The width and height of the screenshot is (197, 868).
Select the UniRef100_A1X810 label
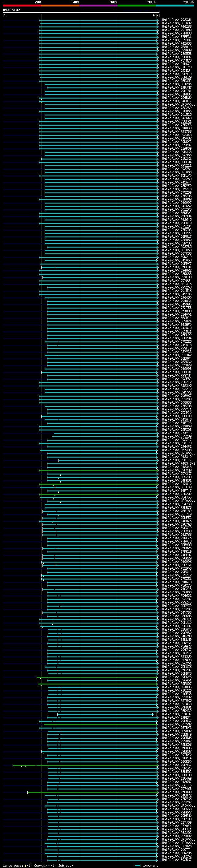click(176, 484)
